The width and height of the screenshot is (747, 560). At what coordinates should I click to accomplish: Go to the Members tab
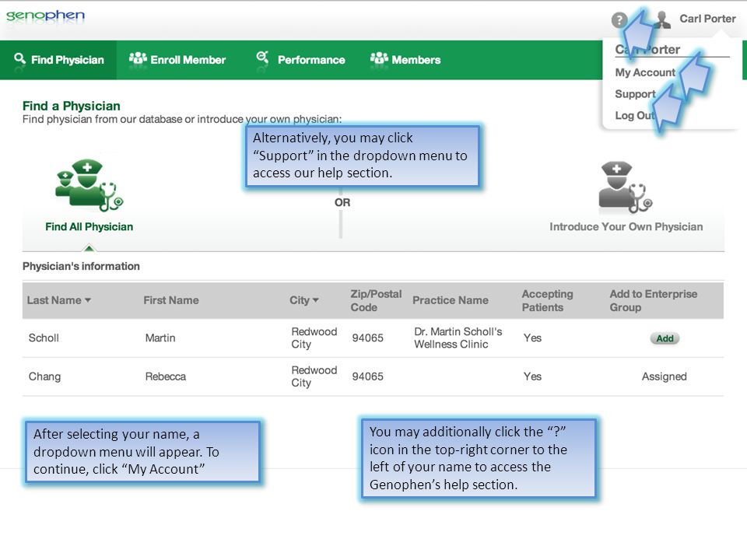coord(405,60)
